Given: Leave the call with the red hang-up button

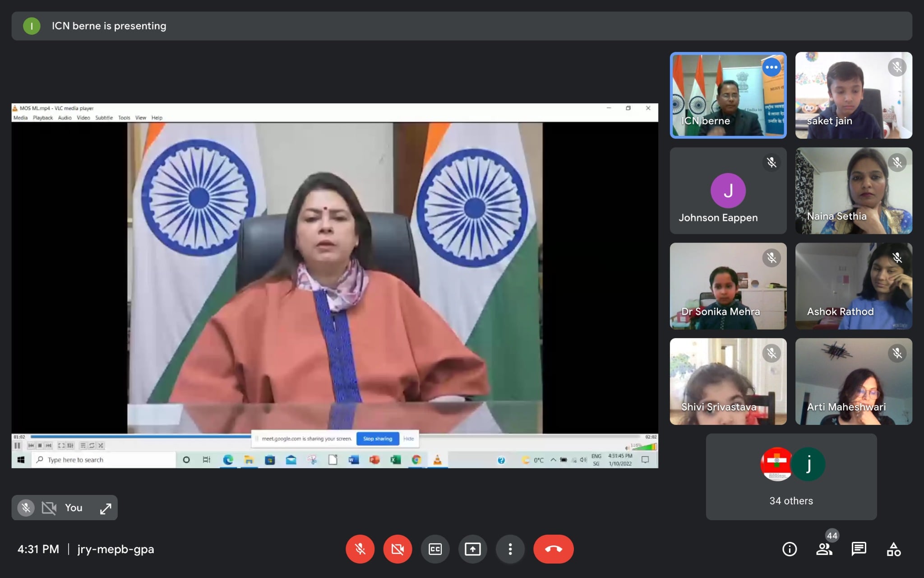Looking at the screenshot, I should coord(553,549).
